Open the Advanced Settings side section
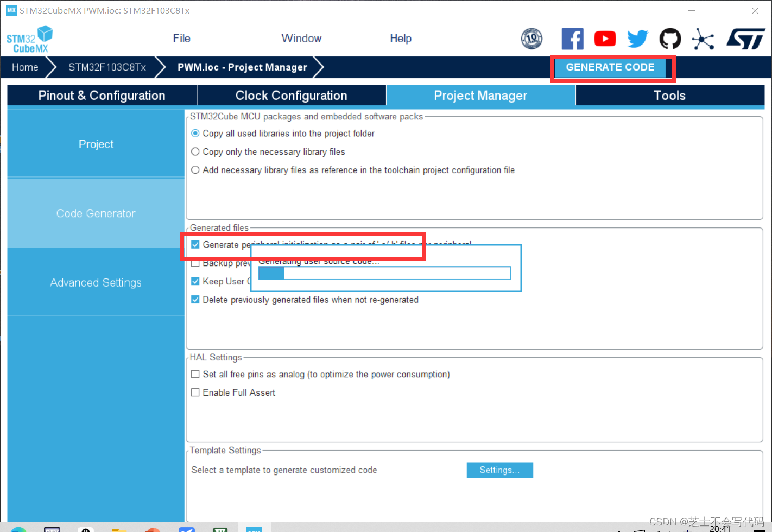The height and width of the screenshot is (532, 772). coord(96,282)
